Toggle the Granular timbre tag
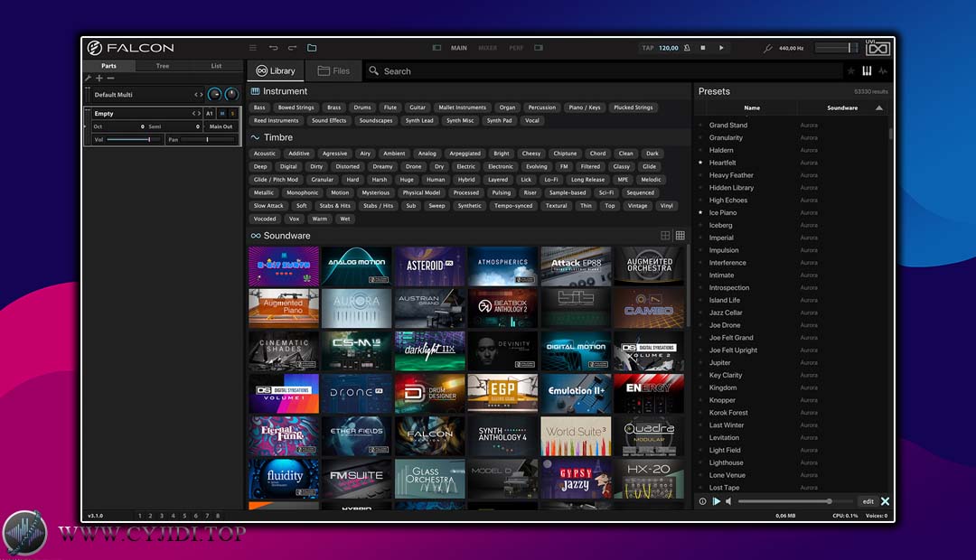Image resolution: width=976 pixels, height=560 pixels. pyautogui.click(x=322, y=180)
